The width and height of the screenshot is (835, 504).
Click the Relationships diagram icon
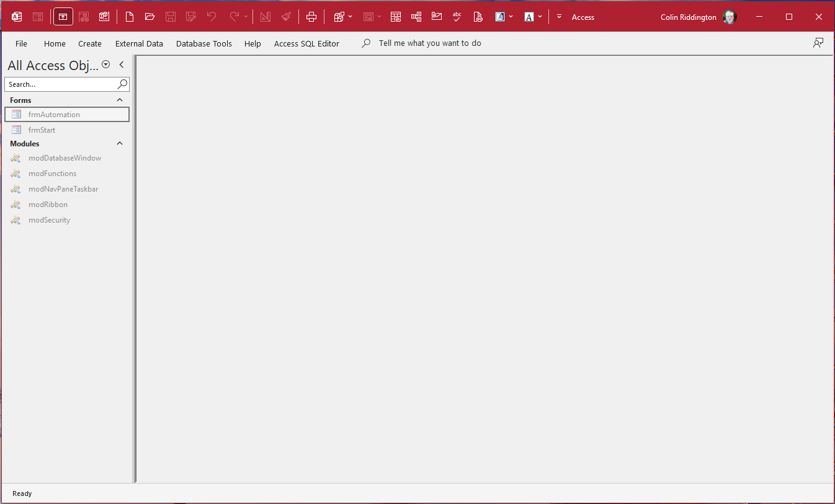pyautogui.click(x=416, y=17)
